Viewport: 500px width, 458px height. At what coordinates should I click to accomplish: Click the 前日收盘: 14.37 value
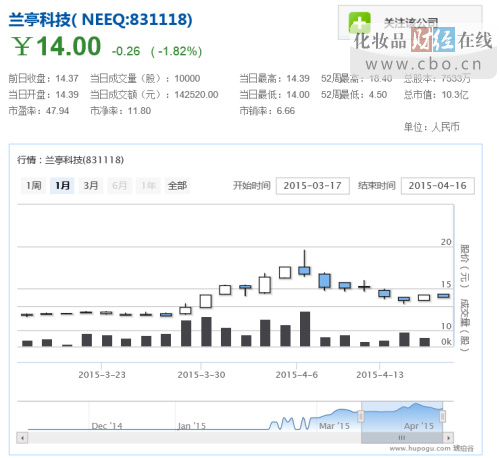[x=43, y=79]
